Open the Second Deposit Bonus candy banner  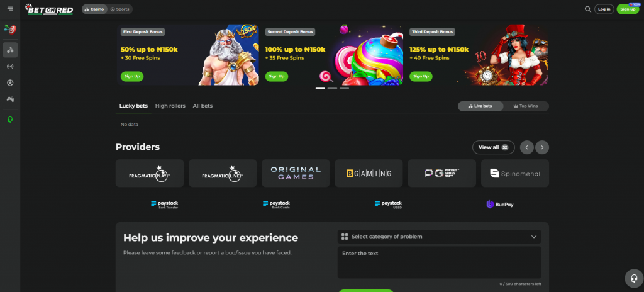(332, 55)
